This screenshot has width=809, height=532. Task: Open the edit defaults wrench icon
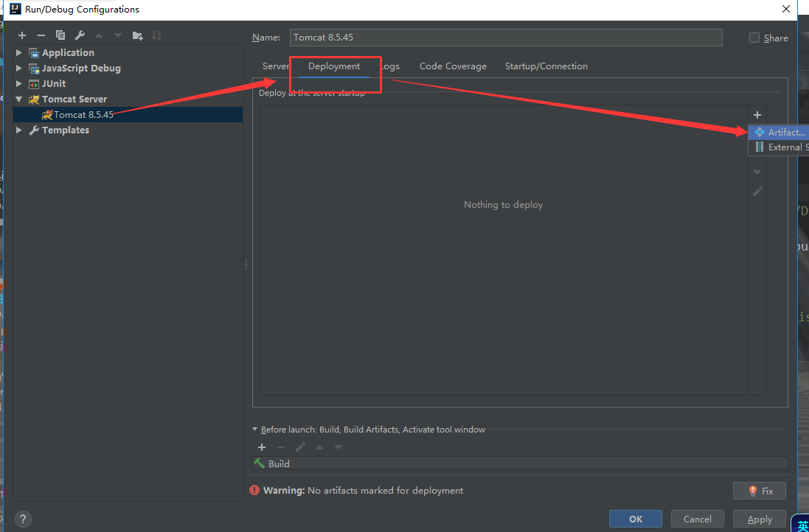80,35
